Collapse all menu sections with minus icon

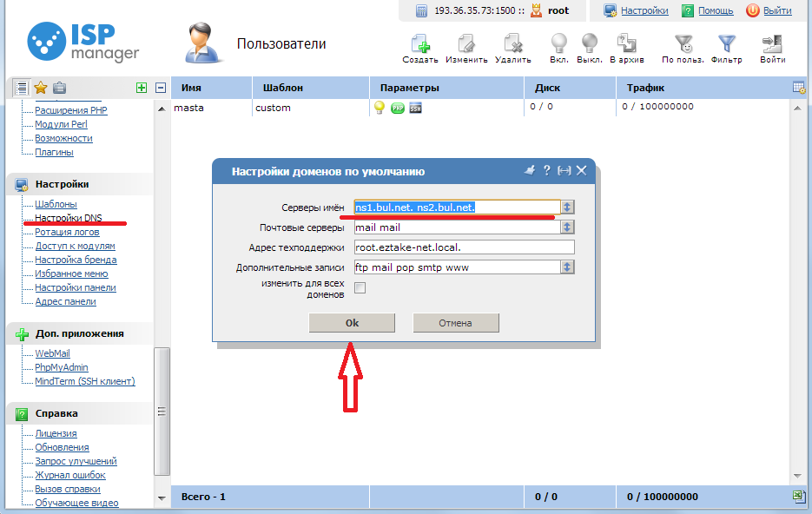click(161, 88)
